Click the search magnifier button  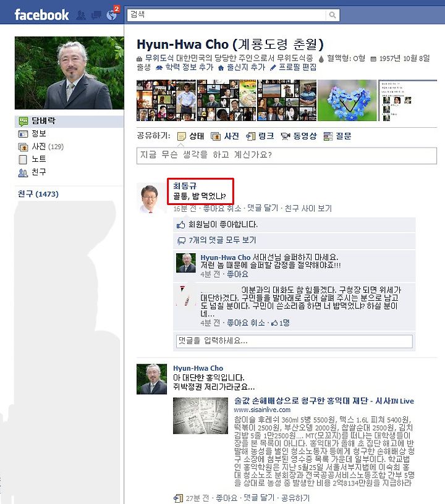333,15
